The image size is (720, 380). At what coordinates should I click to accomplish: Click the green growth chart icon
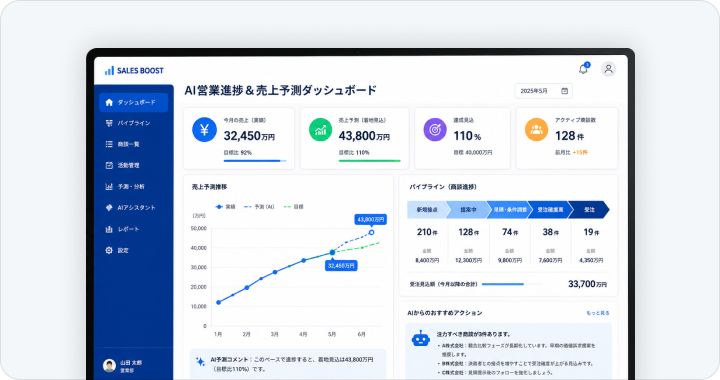[320, 129]
